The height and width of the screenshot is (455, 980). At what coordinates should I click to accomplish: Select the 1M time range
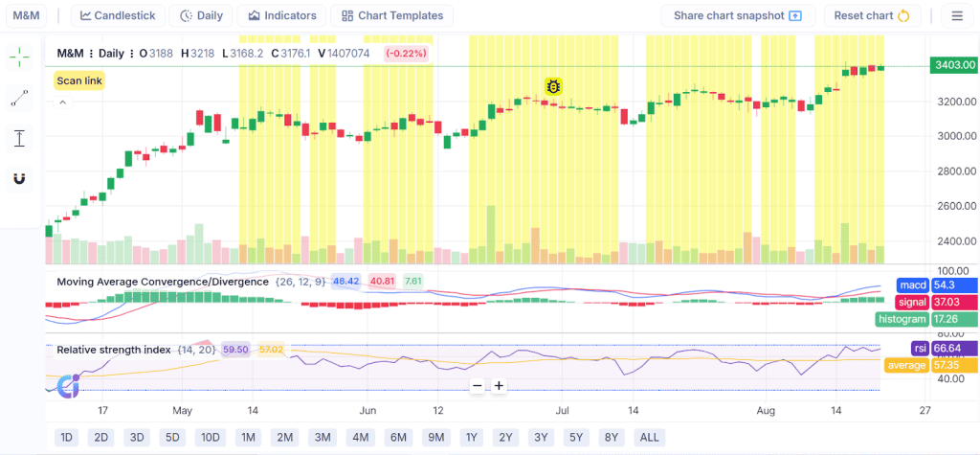coord(248,437)
